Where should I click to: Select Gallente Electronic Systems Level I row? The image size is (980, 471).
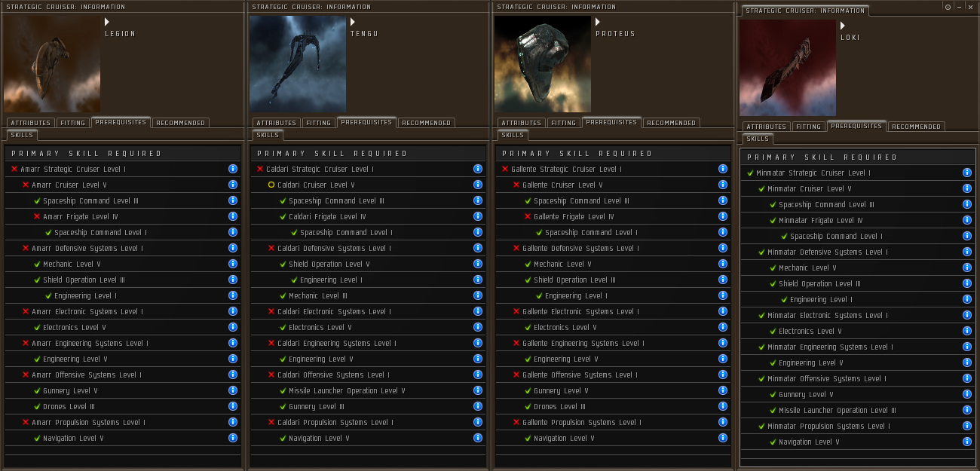pos(614,311)
